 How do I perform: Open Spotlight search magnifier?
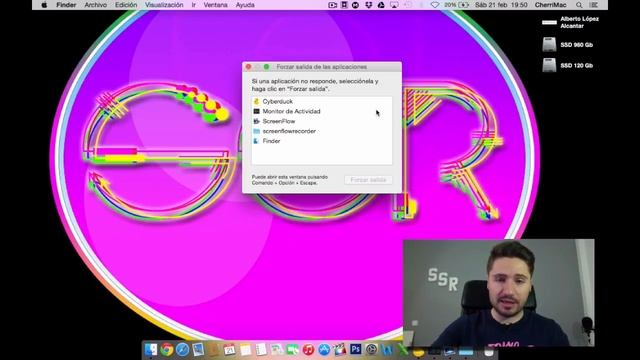[579, 5]
